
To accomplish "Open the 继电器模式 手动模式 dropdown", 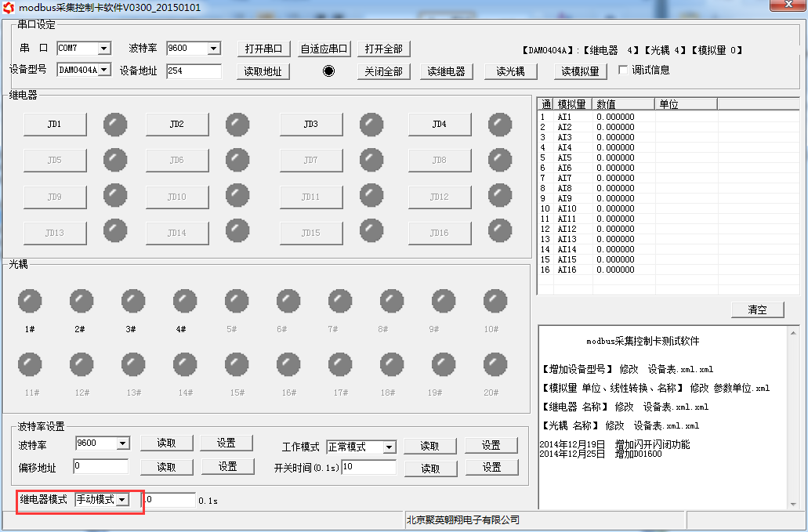I will 121,500.
